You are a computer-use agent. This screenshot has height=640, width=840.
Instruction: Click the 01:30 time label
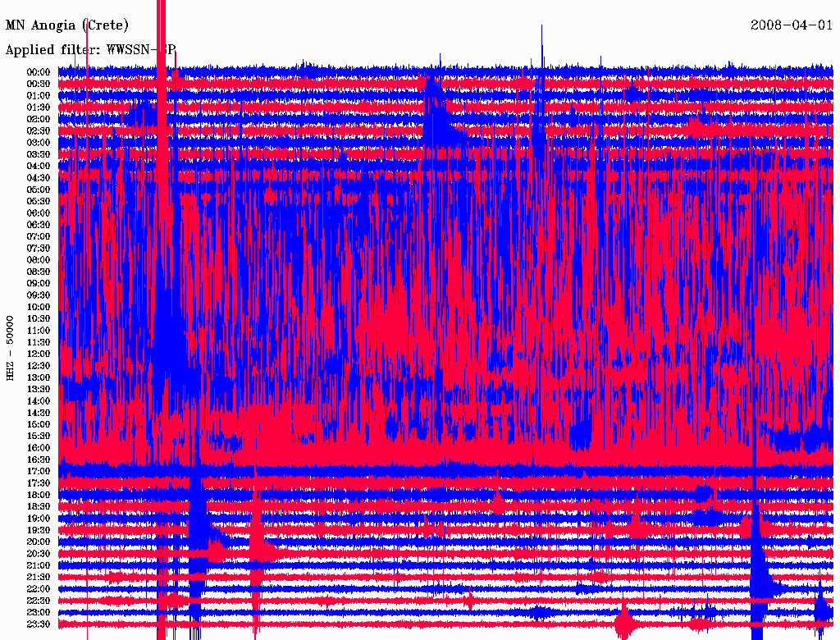pyautogui.click(x=39, y=107)
